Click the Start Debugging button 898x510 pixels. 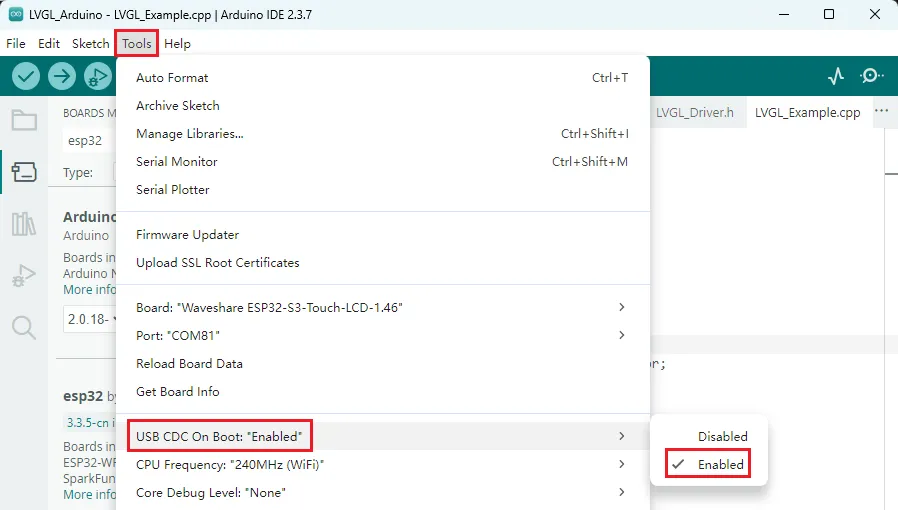[x=98, y=76]
